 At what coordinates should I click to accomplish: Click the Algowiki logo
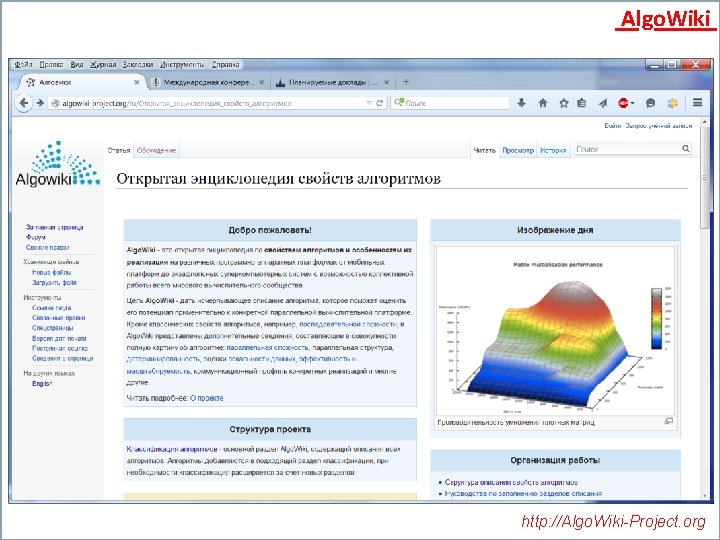click(58, 164)
